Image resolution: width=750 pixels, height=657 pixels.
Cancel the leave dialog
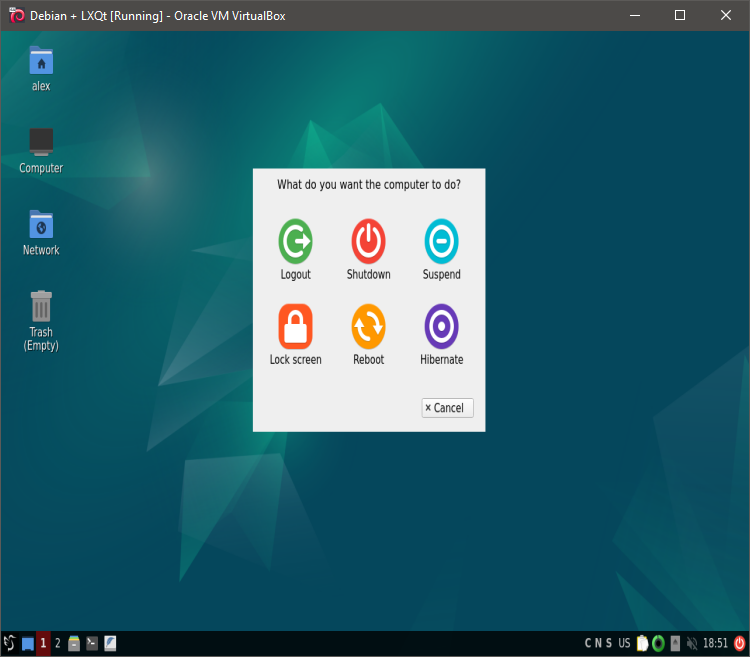447,408
